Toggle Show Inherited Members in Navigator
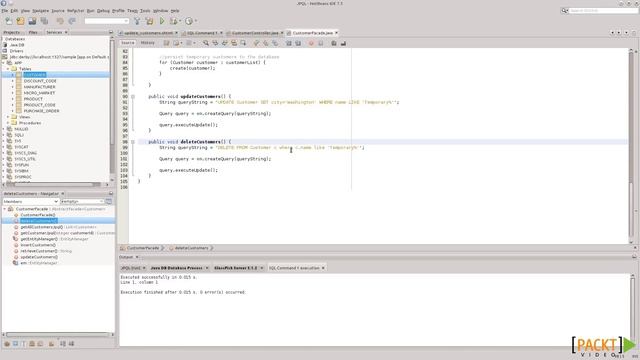 tap(7, 344)
